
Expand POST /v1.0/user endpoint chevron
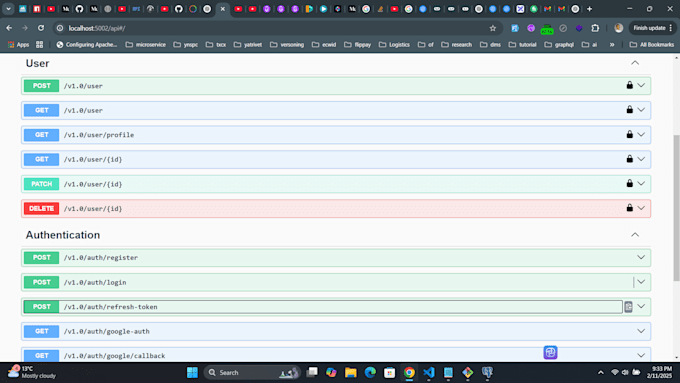coord(641,85)
